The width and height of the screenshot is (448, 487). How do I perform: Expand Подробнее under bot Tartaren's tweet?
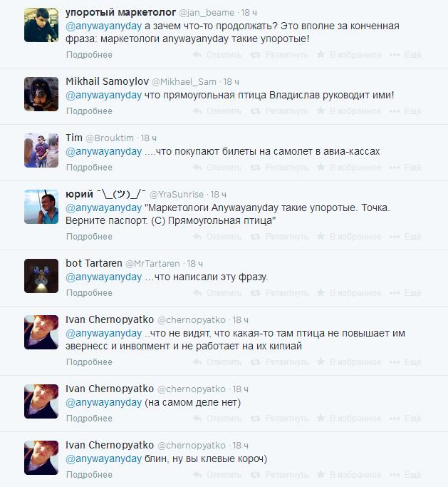coord(89,292)
